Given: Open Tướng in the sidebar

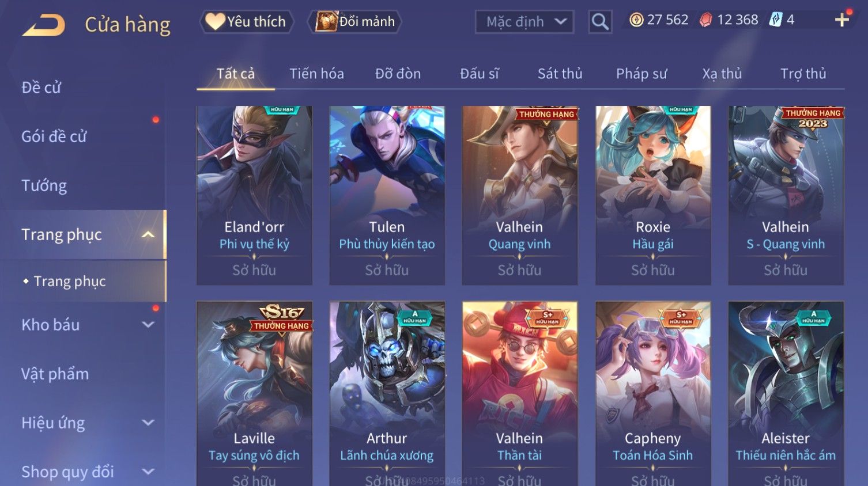Looking at the screenshot, I should click(44, 185).
